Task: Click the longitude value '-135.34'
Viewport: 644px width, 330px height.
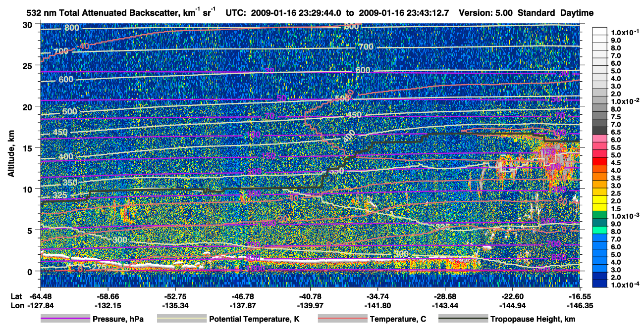Action: pyautogui.click(x=175, y=305)
